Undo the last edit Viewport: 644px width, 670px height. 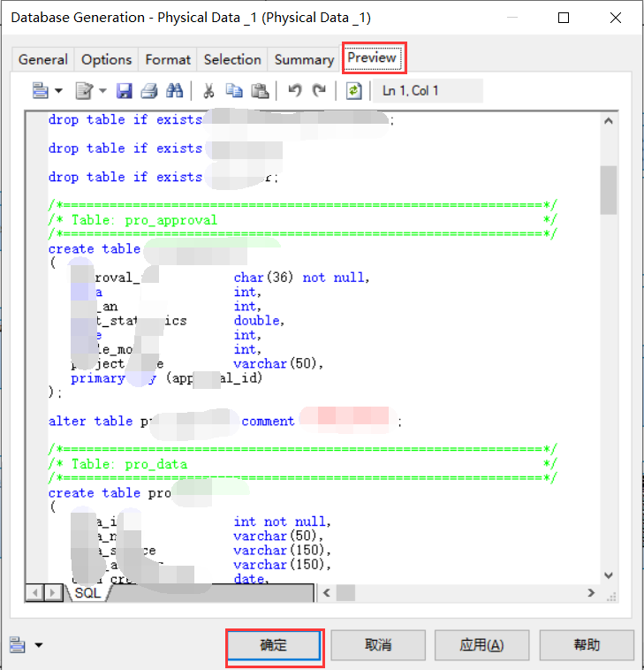[295, 90]
